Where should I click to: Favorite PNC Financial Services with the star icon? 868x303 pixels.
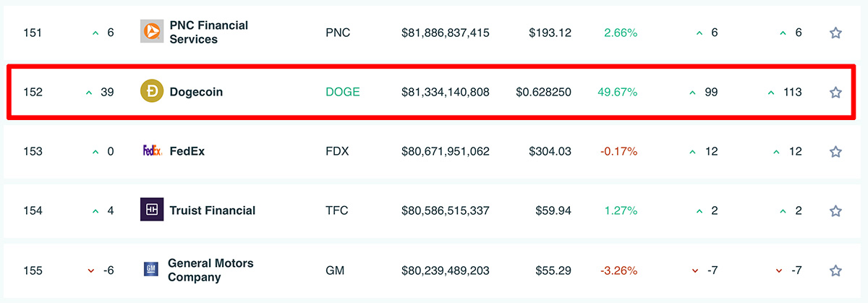[x=835, y=33]
